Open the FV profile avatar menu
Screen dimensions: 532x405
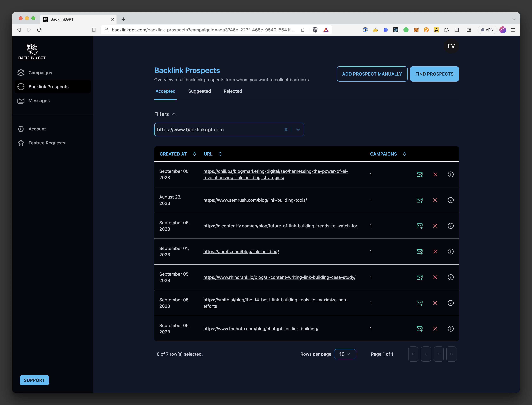tap(451, 46)
